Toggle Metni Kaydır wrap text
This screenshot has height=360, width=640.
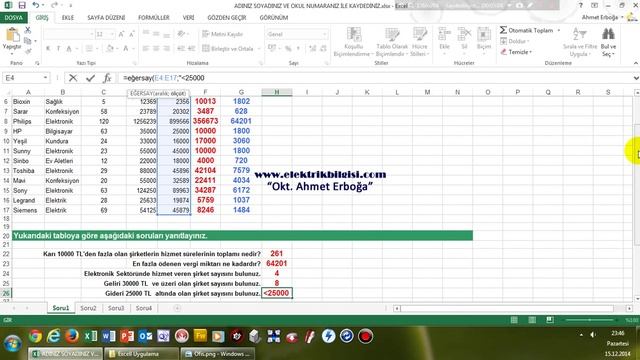222,34
